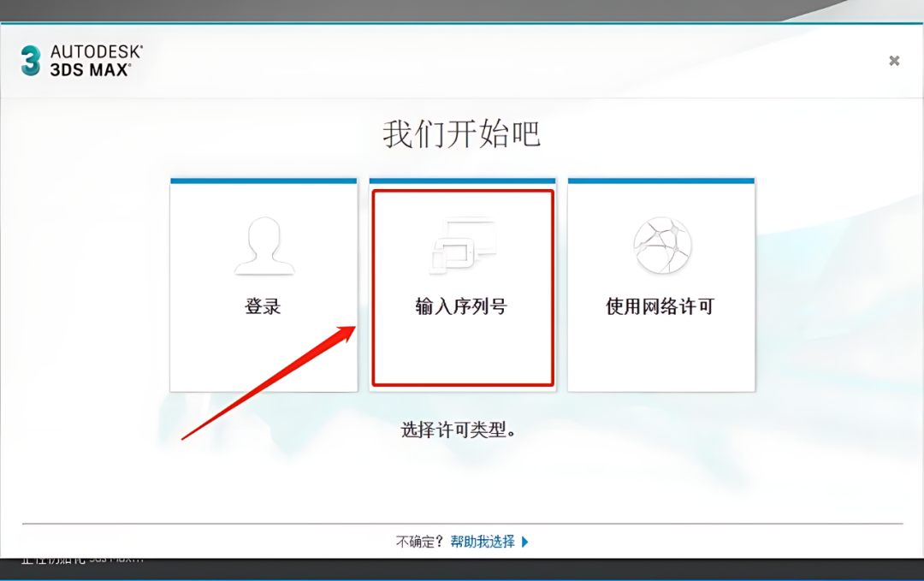Click the AUTODESK 3DS MAX wordmark
924x581 pixels.
click(96, 61)
